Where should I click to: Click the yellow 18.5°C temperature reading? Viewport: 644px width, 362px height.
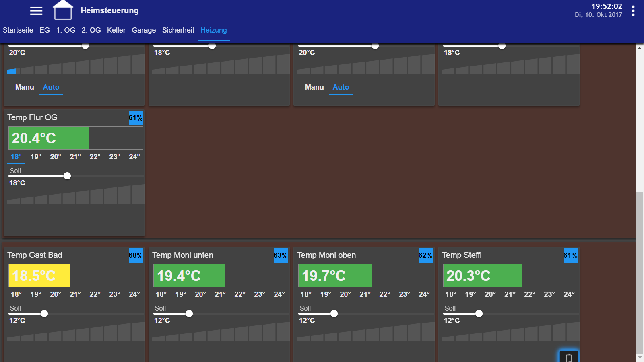(x=34, y=276)
